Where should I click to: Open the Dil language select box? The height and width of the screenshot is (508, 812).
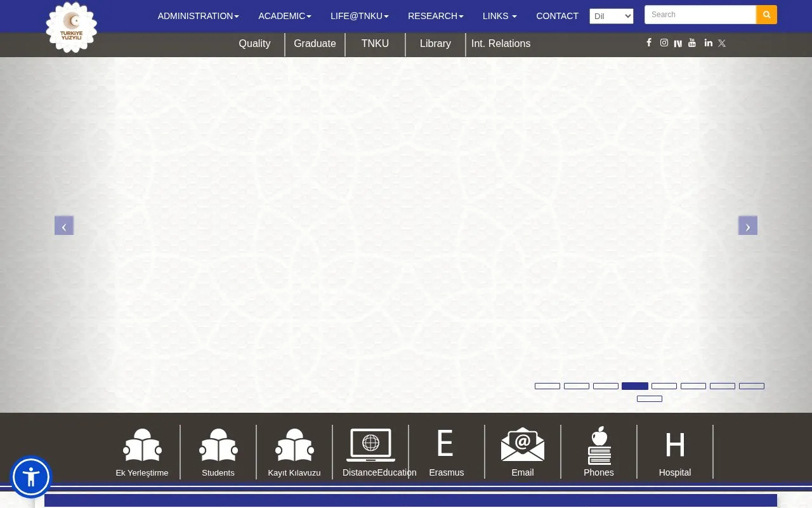[x=612, y=17]
